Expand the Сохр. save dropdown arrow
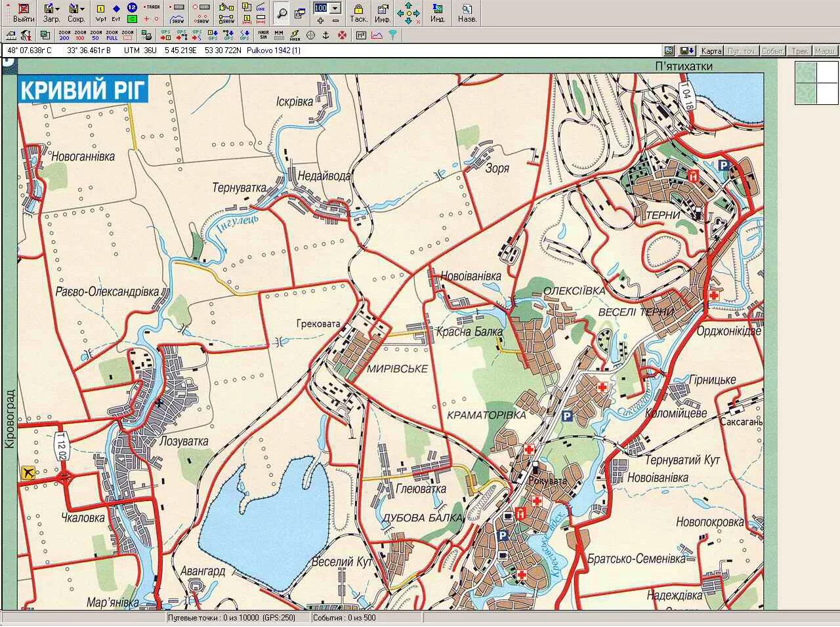 [x=82, y=9]
